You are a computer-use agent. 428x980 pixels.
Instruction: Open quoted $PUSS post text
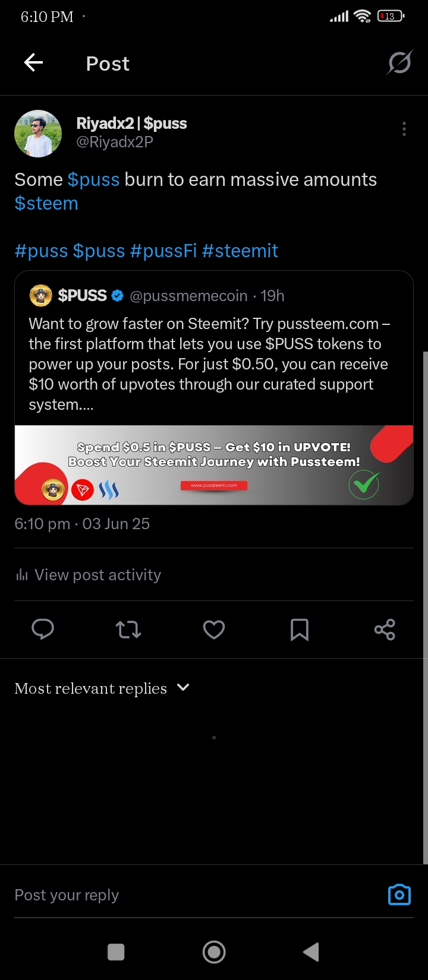click(209, 364)
